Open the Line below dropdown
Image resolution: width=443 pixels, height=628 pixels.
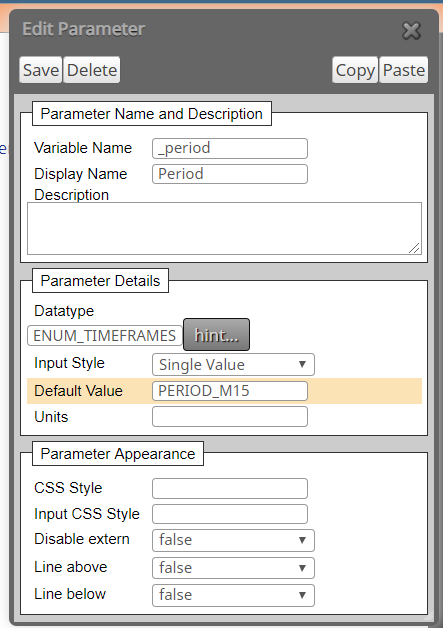pos(233,596)
